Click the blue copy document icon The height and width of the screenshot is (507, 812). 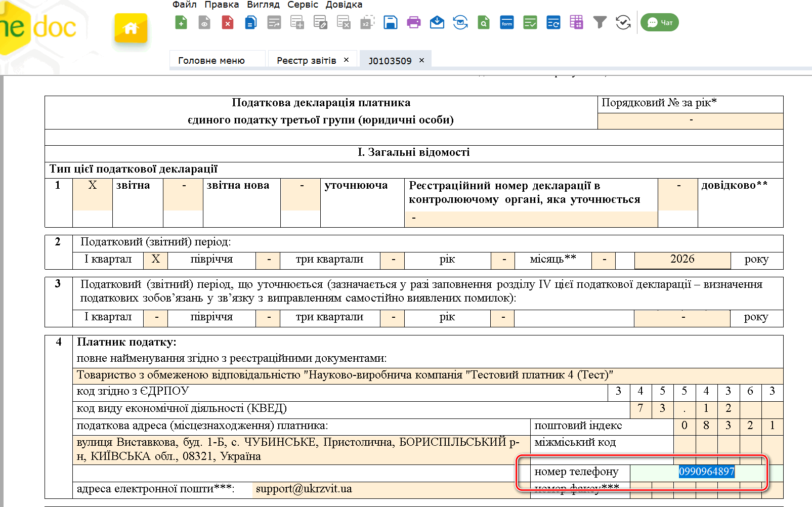coord(251,23)
